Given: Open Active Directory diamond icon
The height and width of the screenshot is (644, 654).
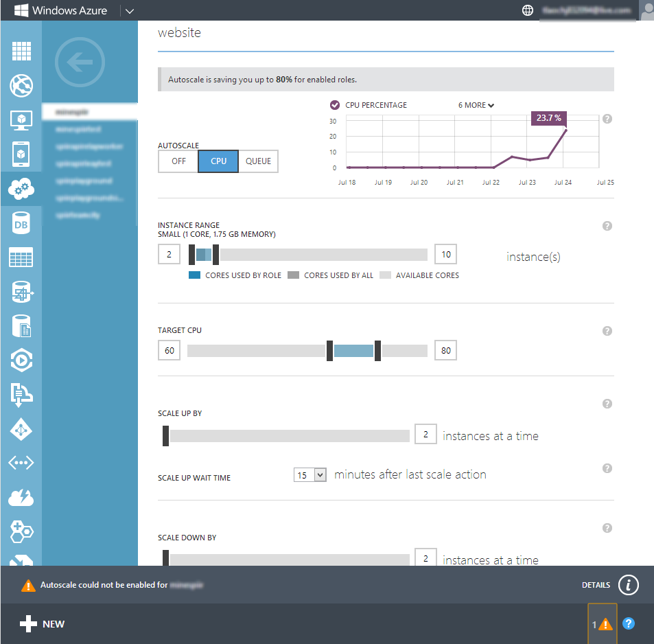Looking at the screenshot, I should (x=21, y=429).
